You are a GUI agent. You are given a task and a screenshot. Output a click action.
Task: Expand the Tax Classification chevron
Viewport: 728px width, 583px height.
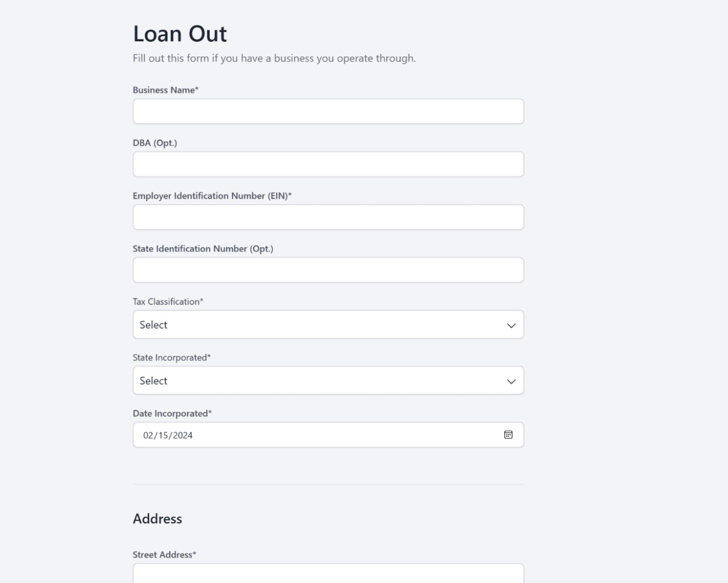(x=511, y=325)
